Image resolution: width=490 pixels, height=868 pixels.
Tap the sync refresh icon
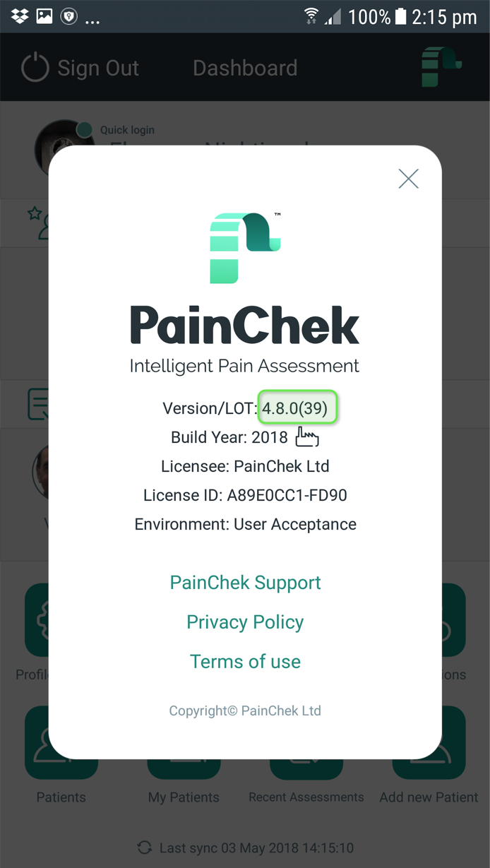coord(145,848)
